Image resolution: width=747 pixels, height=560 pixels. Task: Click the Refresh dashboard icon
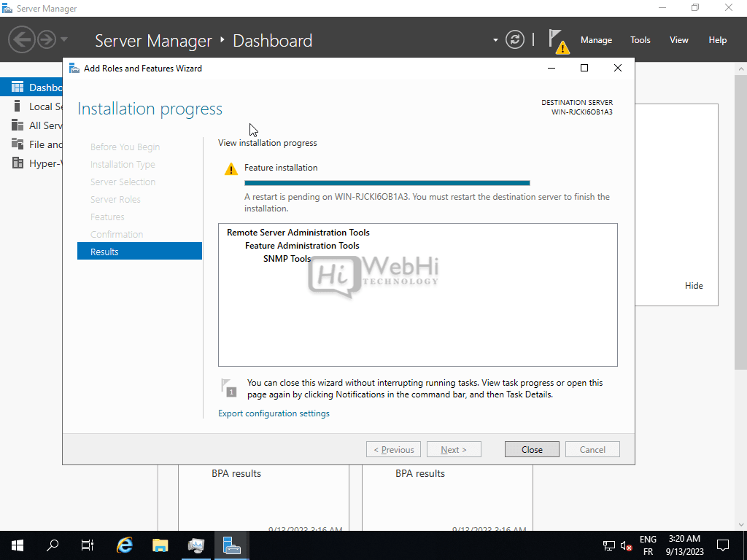(x=515, y=39)
